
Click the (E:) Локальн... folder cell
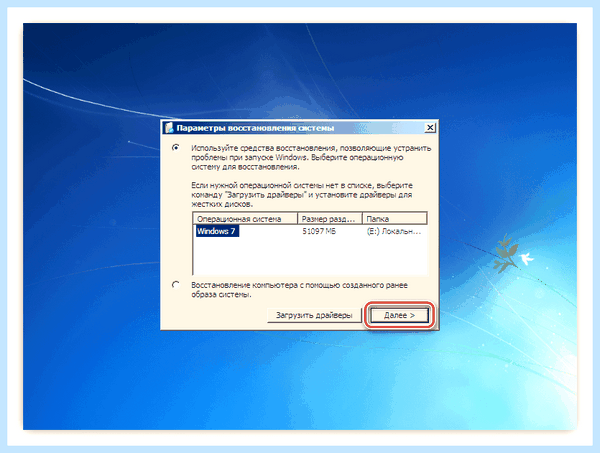coord(394,231)
